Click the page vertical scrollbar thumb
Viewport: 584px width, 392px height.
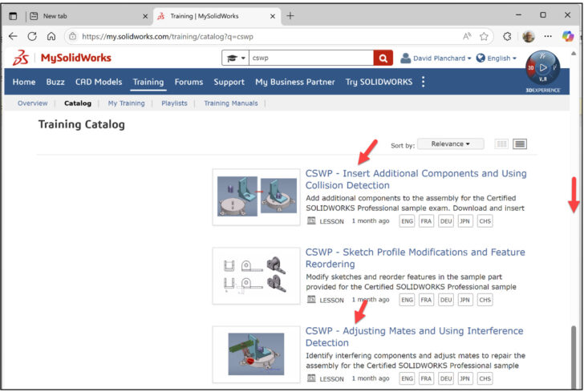pyautogui.click(x=574, y=358)
